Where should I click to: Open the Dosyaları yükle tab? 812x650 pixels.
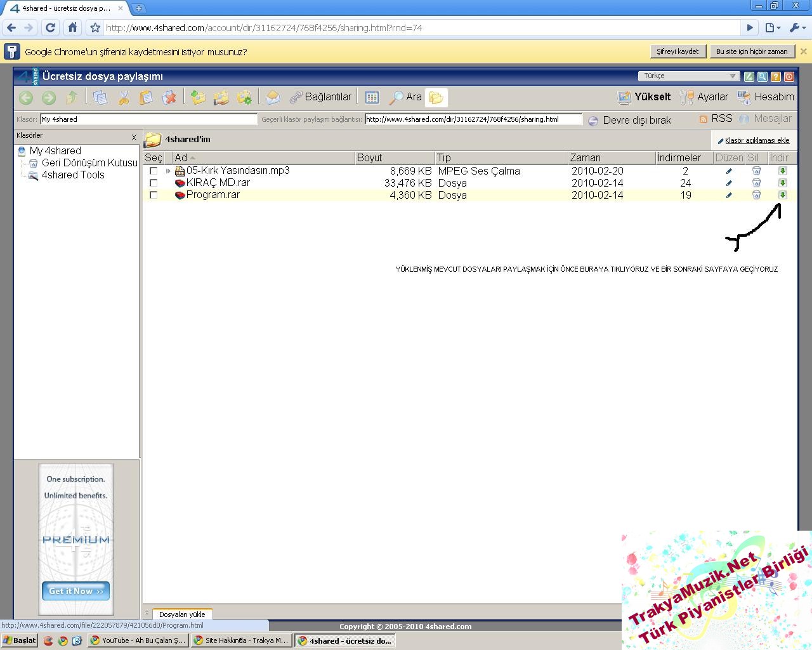(182, 614)
